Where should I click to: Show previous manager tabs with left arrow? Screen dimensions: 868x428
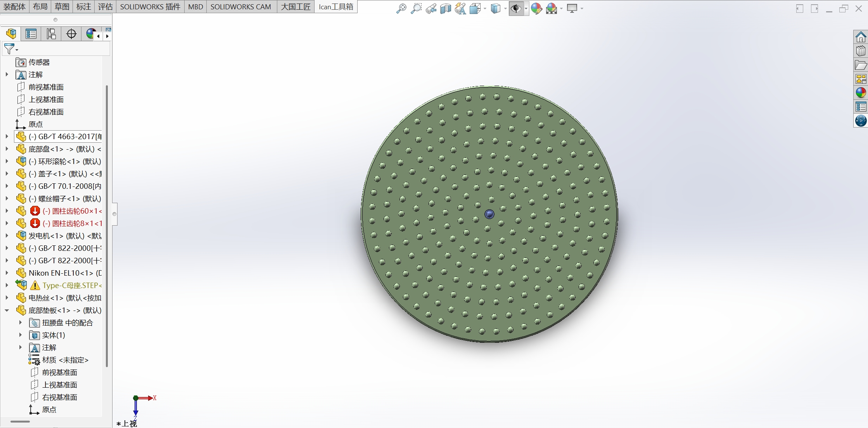99,36
